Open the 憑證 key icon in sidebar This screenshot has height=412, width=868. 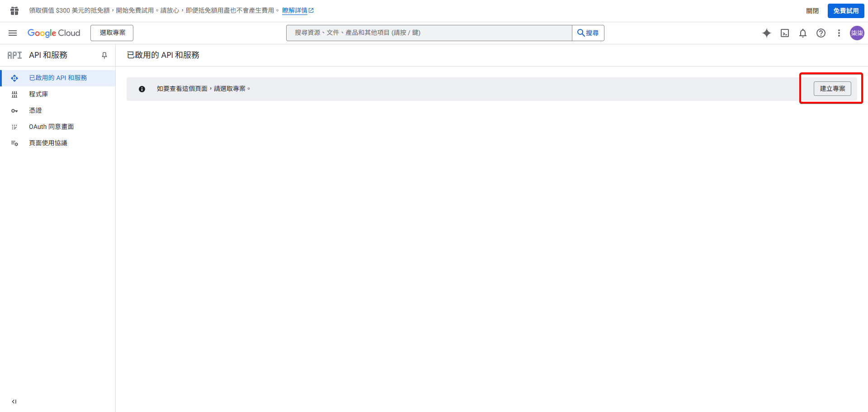click(x=14, y=110)
